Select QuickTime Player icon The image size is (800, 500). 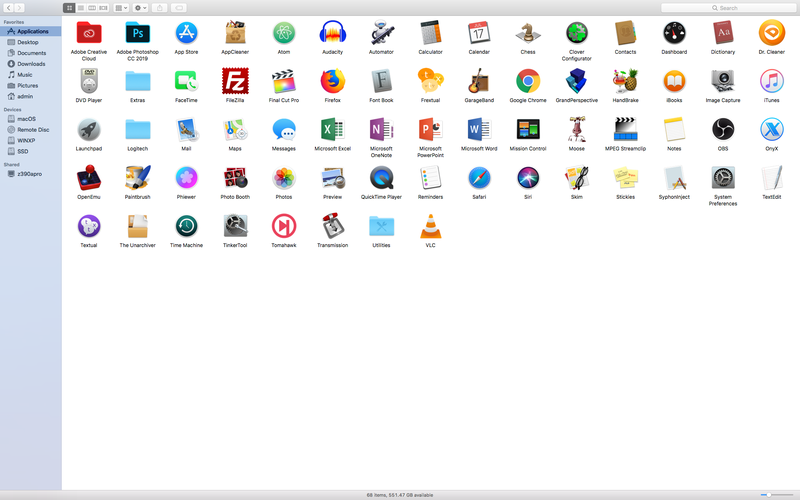[381, 178]
